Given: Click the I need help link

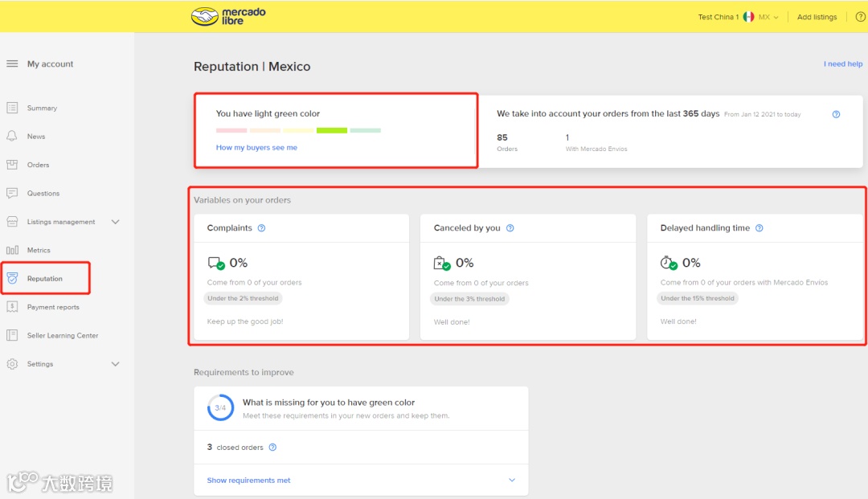Looking at the screenshot, I should point(842,63).
